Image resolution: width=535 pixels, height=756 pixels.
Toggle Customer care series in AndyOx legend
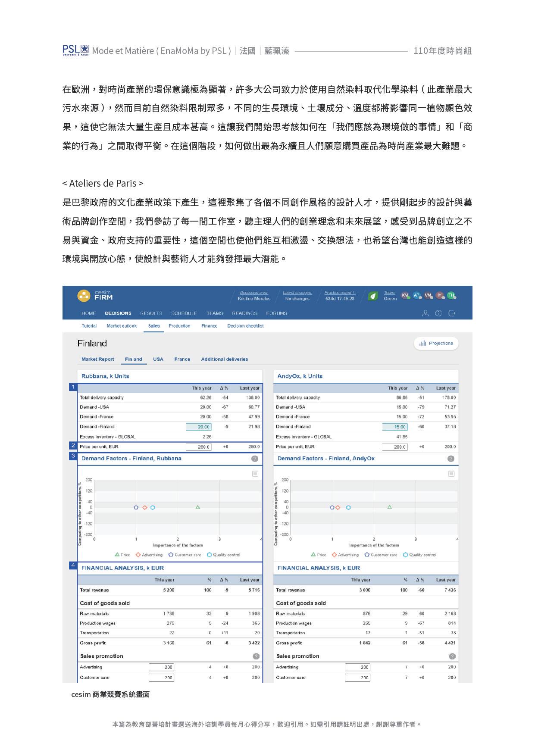381,555
